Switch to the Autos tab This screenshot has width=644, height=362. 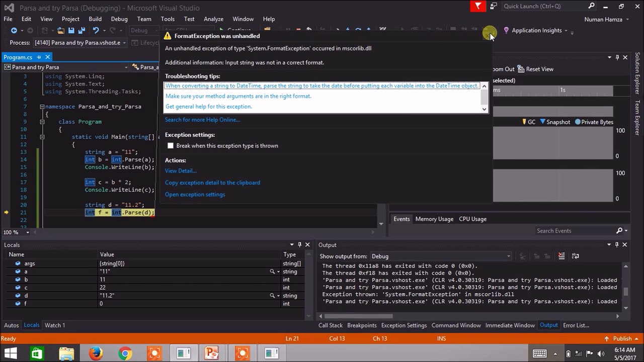pyautogui.click(x=11, y=325)
